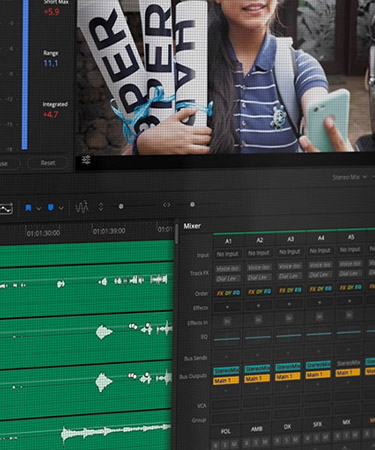Select the A3 channel header
The image size is (375, 450).
[290, 239]
